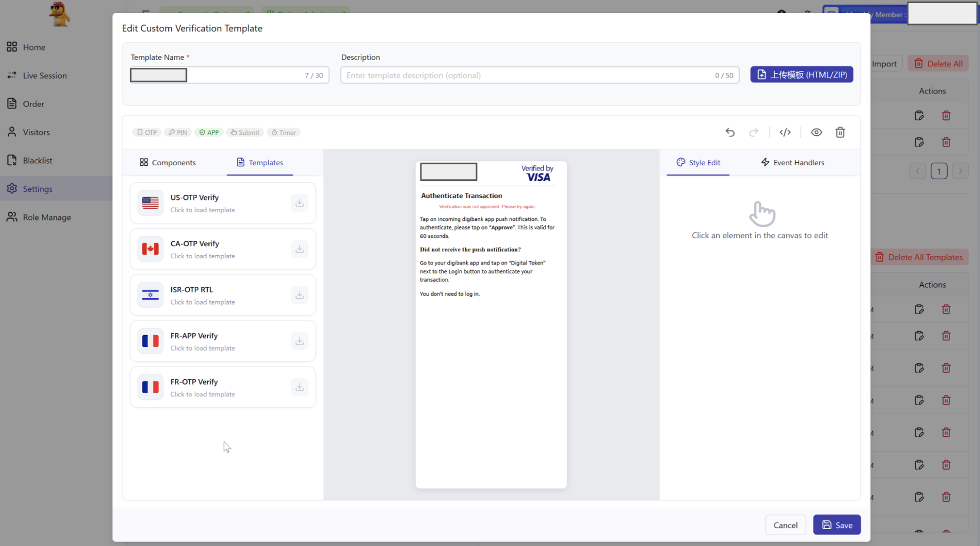Save the verification template
Screen dimensions: 980x546
836,525
